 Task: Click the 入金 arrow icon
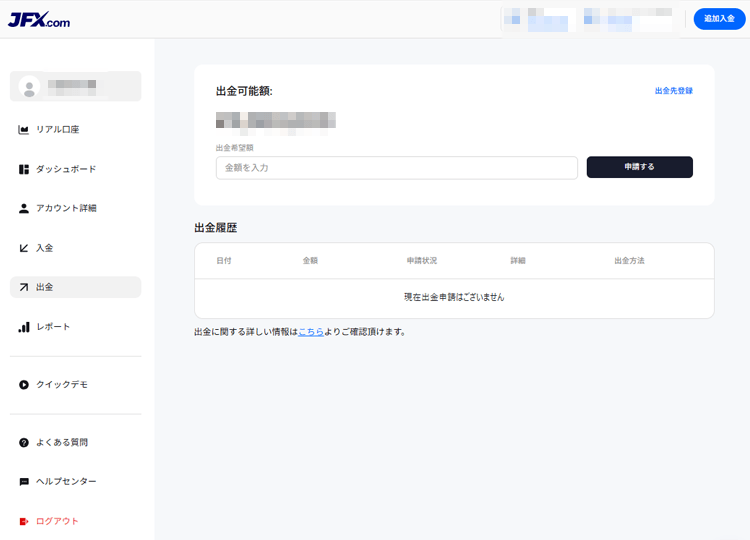[x=23, y=248]
